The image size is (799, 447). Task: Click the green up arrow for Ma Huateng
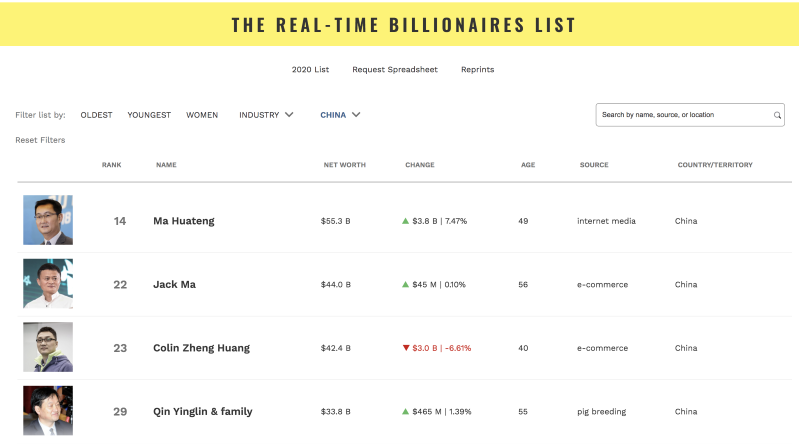point(405,221)
